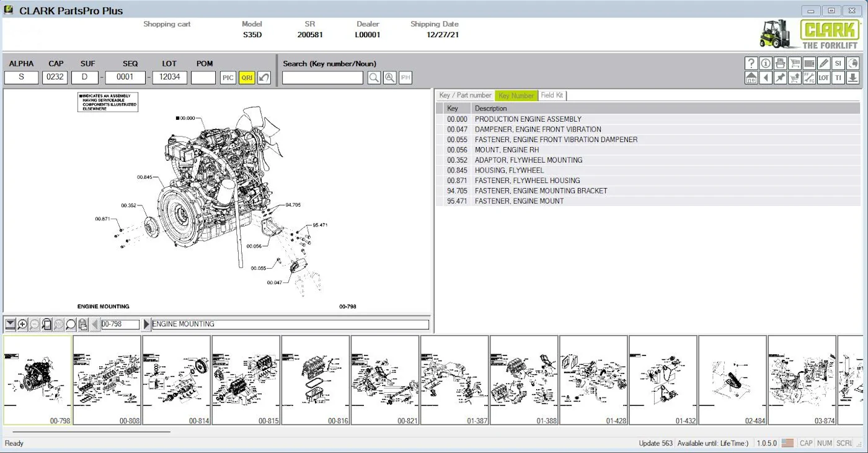Open thumbnail 00-821
Image resolution: width=868 pixels, height=453 pixels.
385,380
